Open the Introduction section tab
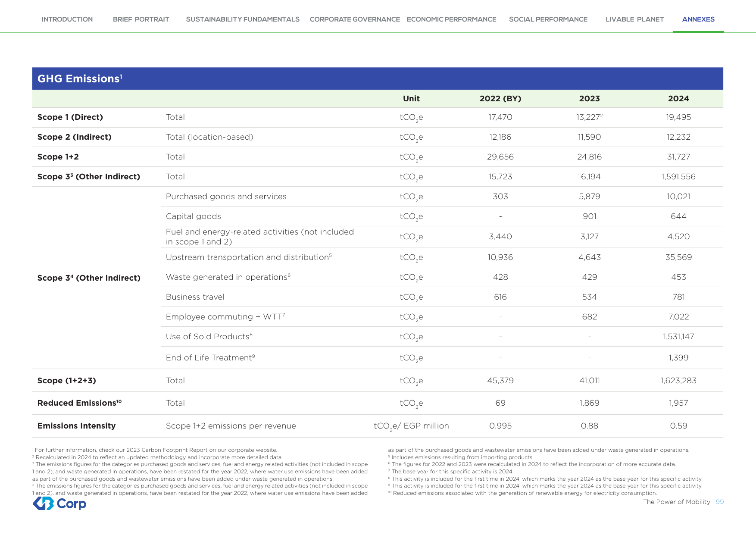The width and height of the screenshot is (756, 535). (x=67, y=19)
